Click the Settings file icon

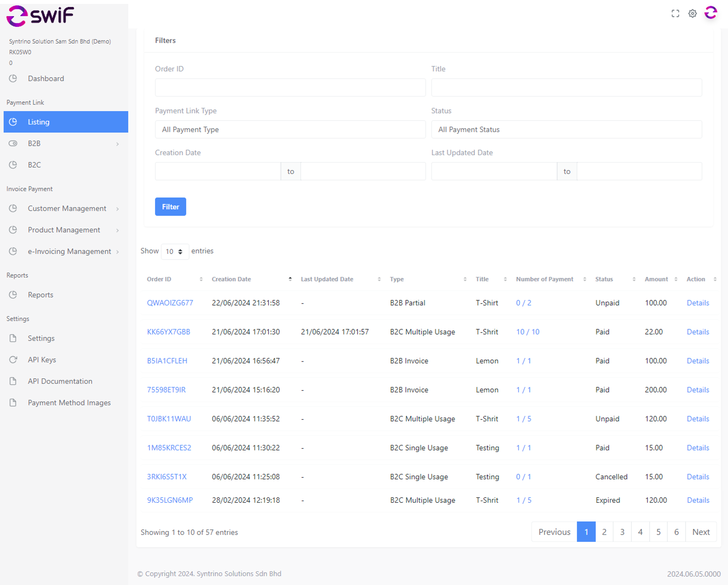13,338
